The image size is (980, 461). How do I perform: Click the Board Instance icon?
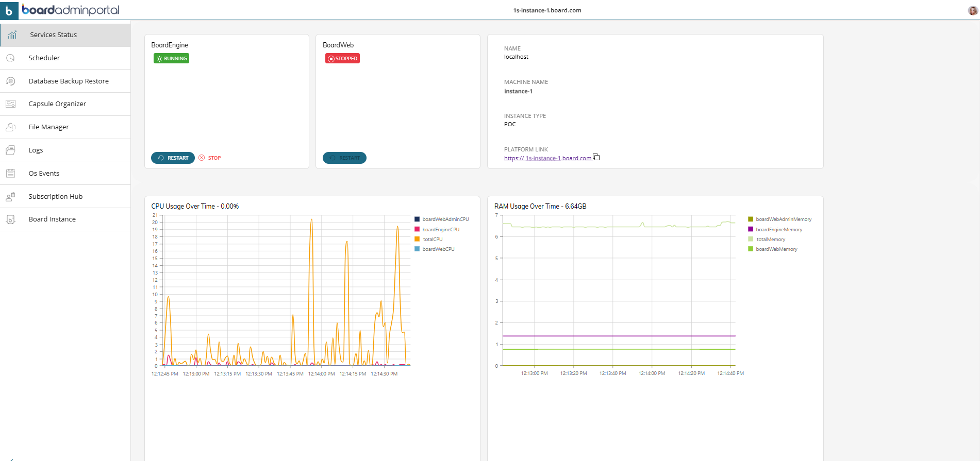click(10, 219)
